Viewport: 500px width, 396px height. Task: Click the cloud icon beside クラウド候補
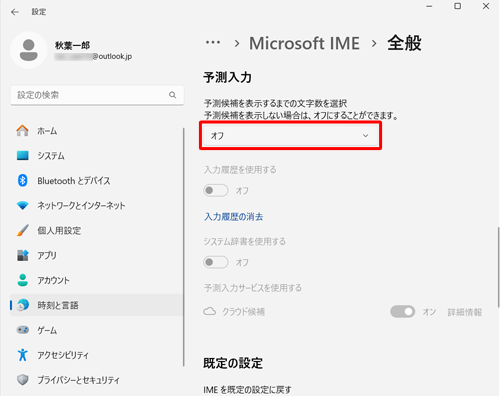tap(210, 312)
